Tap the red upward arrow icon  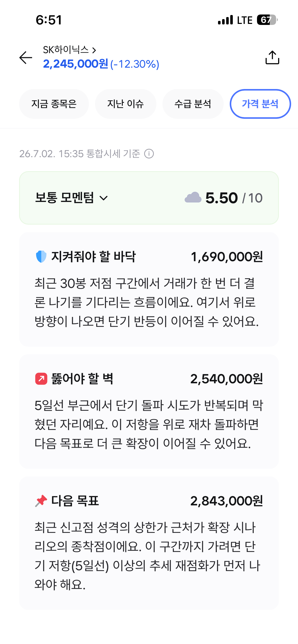click(x=41, y=379)
